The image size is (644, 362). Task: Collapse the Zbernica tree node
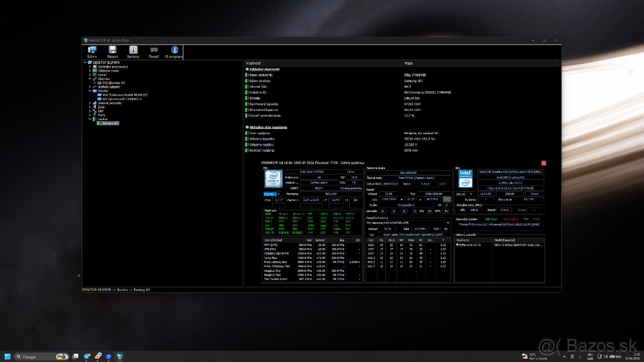point(89,78)
